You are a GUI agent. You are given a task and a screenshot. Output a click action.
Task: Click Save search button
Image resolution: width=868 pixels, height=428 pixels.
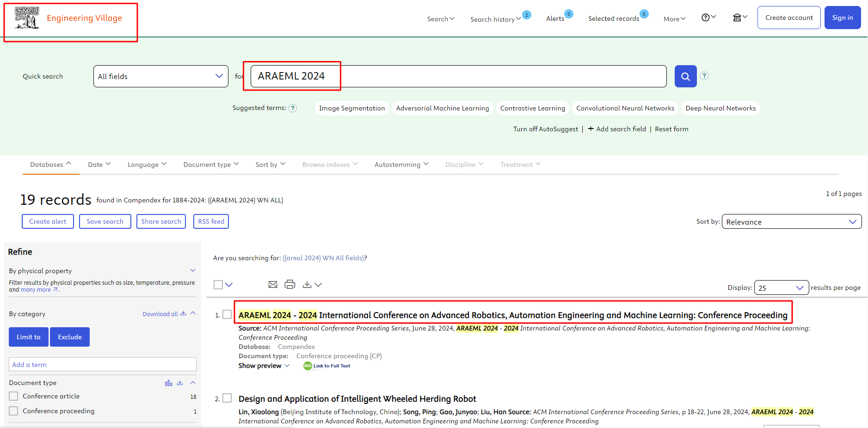(105, 221)
